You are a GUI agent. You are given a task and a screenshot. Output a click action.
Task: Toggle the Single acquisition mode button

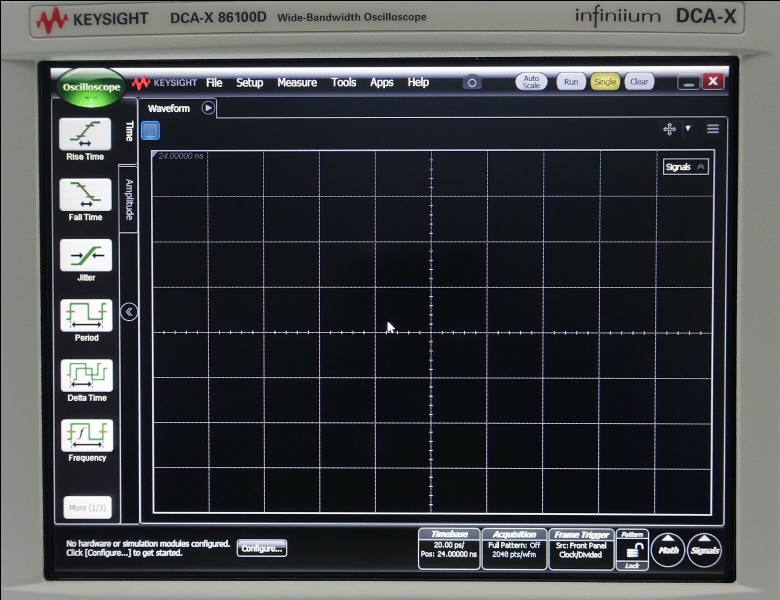[x=604, y=82]
